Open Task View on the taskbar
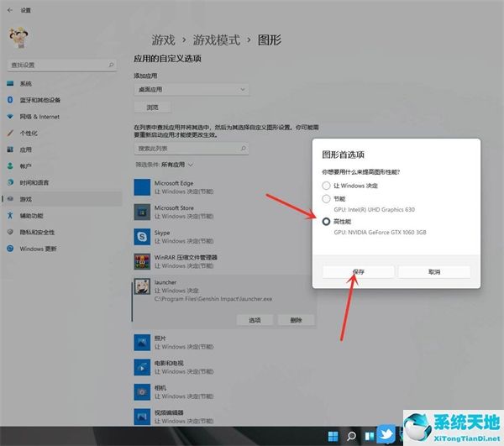504x446 pixels. 370,437
